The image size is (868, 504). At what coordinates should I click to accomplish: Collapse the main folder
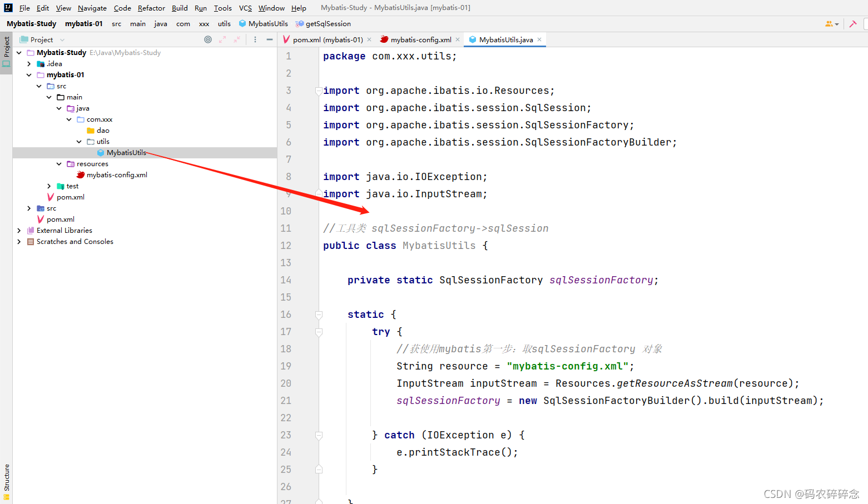click(x=49, y=97)
